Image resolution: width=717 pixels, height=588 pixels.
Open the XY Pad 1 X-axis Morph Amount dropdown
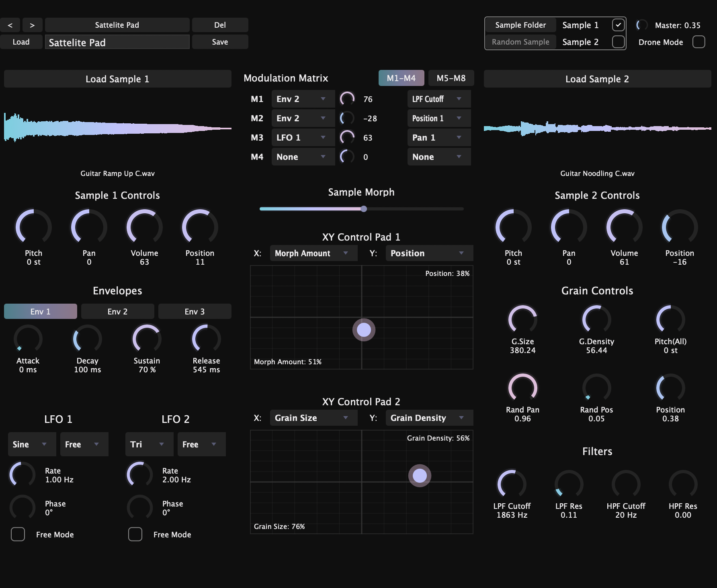[313, 253]
